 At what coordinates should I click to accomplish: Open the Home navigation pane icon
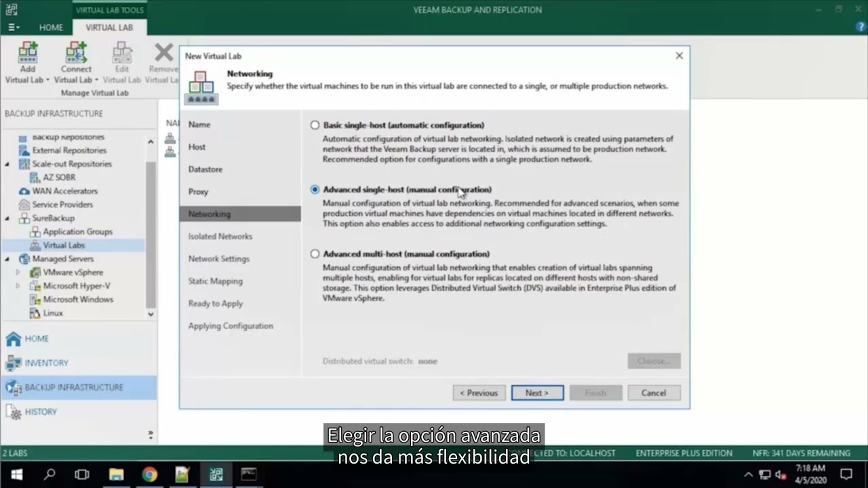tap(13, 338)
